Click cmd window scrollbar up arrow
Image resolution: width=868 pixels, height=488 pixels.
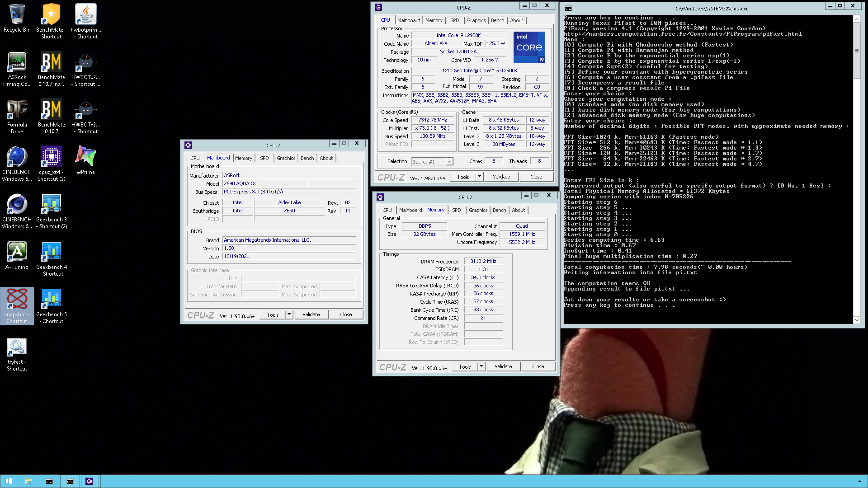pos(857,19)
